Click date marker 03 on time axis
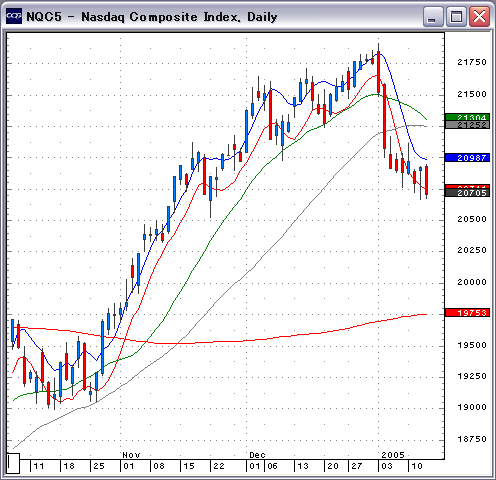Viewport: 496px width, 480px height. click(387, 466)
